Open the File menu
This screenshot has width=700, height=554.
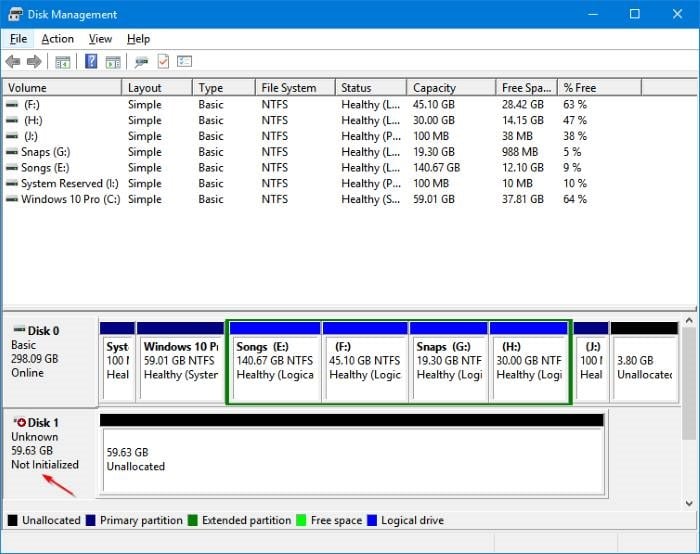[x=18, y=39]
